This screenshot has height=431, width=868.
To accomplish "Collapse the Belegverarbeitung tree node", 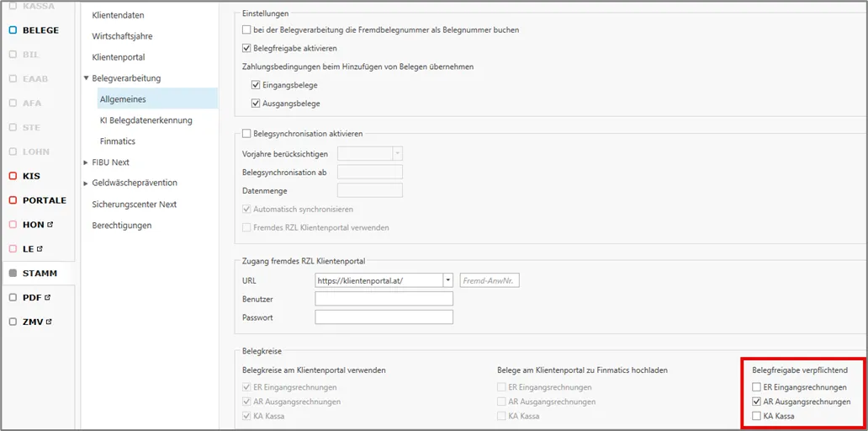I will point(86,78).
